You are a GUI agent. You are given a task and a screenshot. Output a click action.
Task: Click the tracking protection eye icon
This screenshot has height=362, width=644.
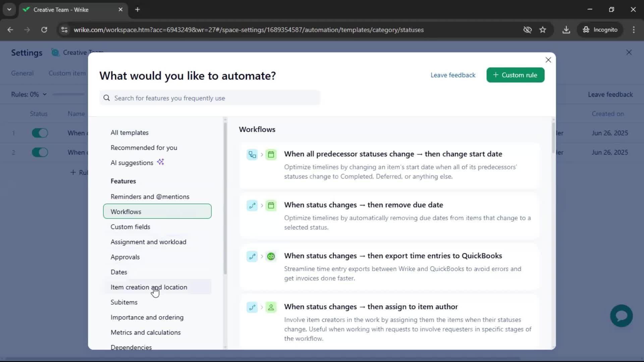[527, 30]
